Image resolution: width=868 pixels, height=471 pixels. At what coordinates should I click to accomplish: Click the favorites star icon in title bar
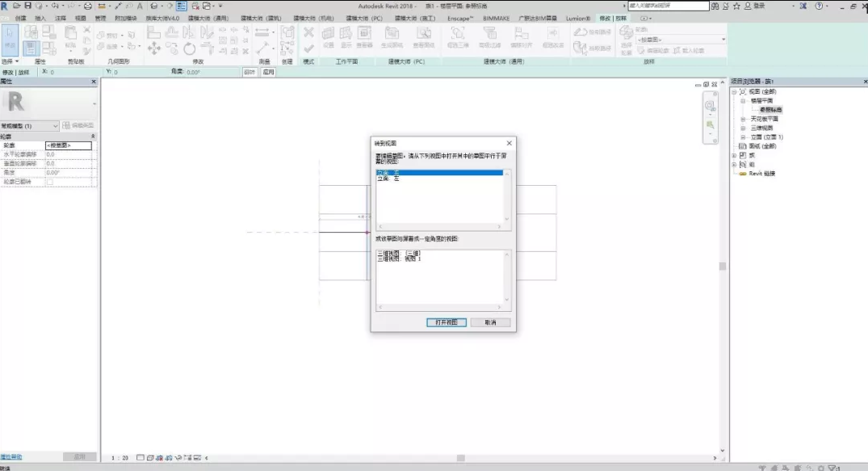(x=736, y=6)
